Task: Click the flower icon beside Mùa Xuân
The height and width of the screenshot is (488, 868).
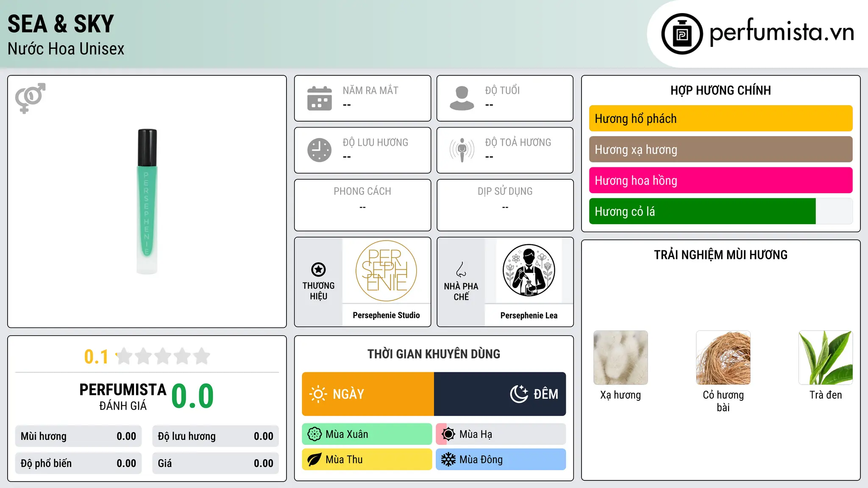Action: click(314, 434)
